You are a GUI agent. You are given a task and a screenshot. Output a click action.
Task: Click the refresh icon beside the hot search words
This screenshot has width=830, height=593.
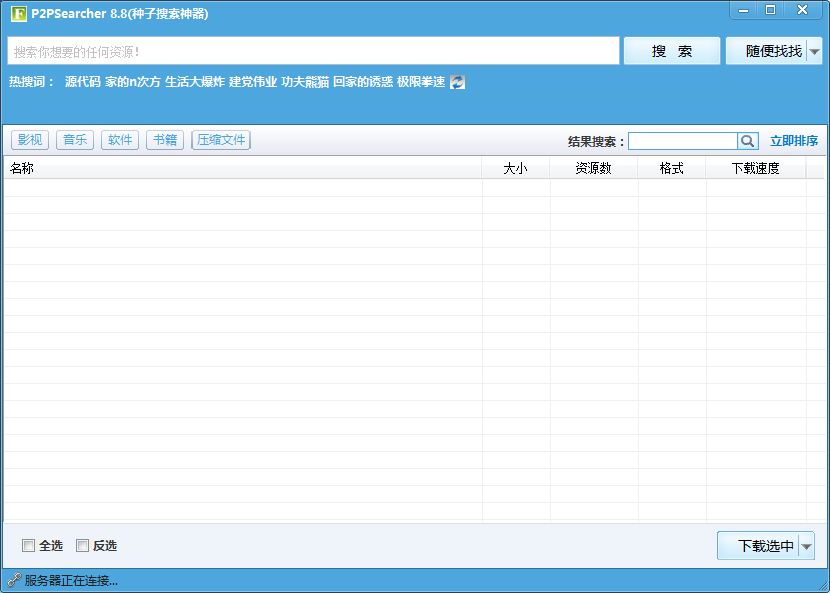pos(457,81)
